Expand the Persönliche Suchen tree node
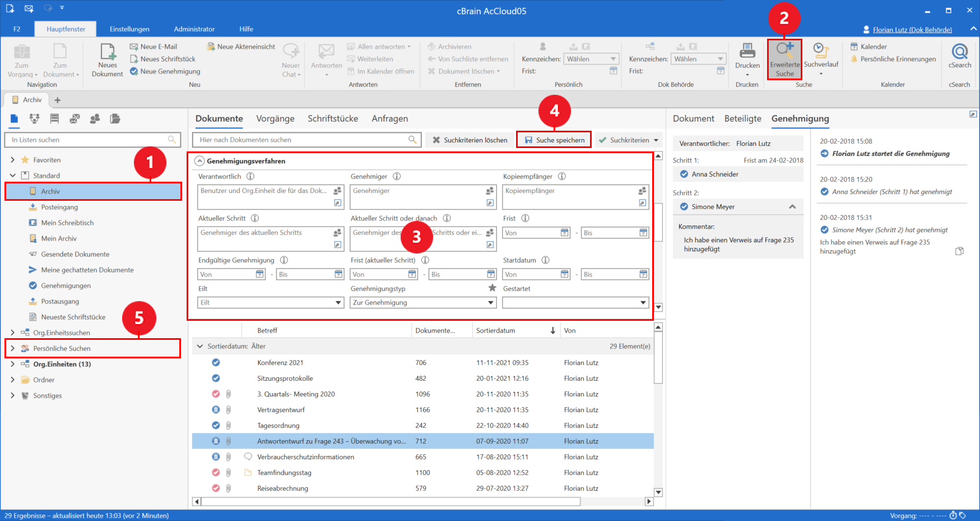980x521 pixels. pyautogui.click(x=12, y=348)
